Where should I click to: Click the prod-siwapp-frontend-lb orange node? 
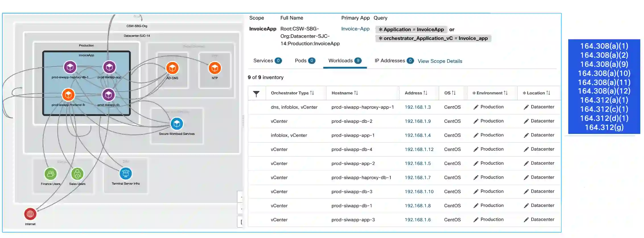click(x=68, y=95)
